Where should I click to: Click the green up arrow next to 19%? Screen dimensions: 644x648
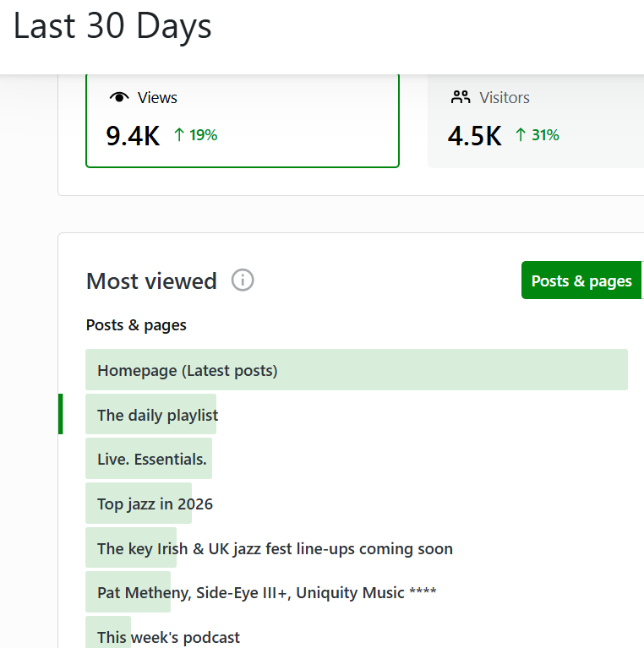179,135
